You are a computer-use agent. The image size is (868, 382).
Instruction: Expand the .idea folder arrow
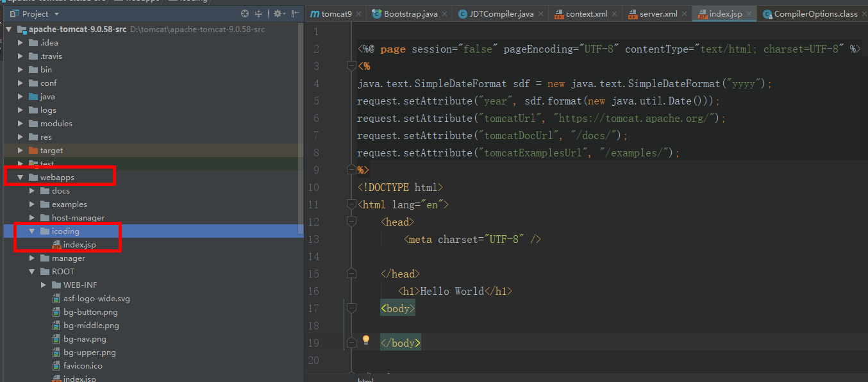20,43
